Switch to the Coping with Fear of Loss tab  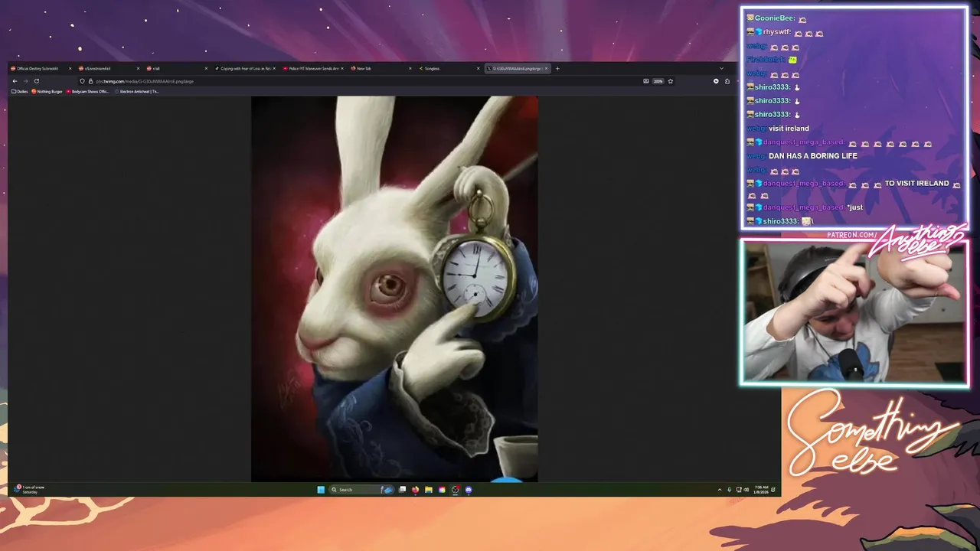pos(243,68)
